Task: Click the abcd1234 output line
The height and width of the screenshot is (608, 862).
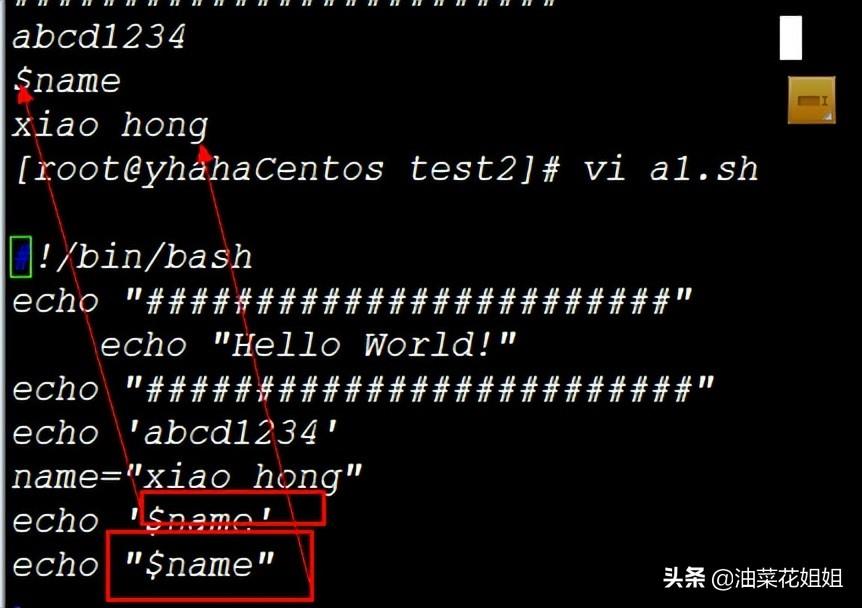Action: pos(99,37)
